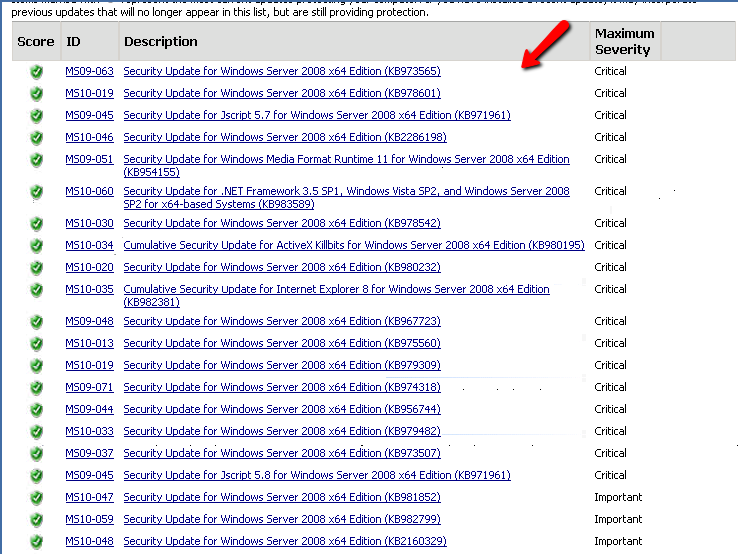Click the shield icon in the Jscript 5.7 row
This screenshot has width=738, height=554.
(x=36, y=115)
